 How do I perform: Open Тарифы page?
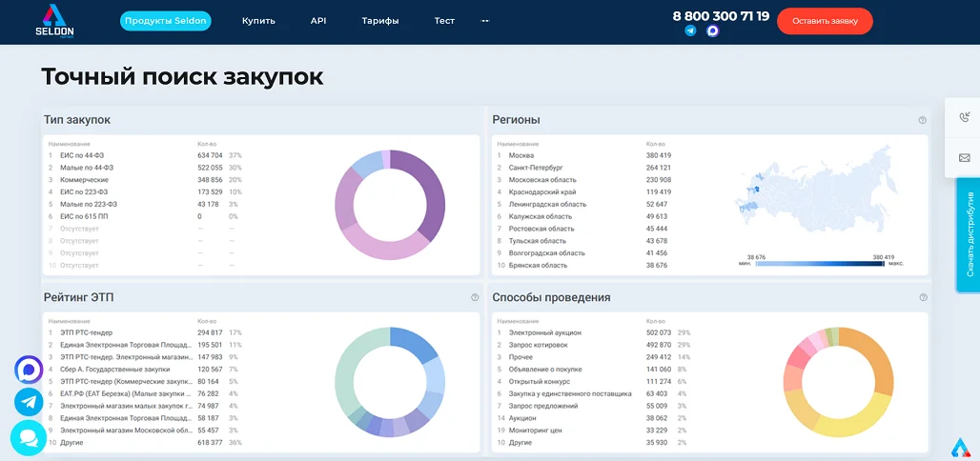380,21
